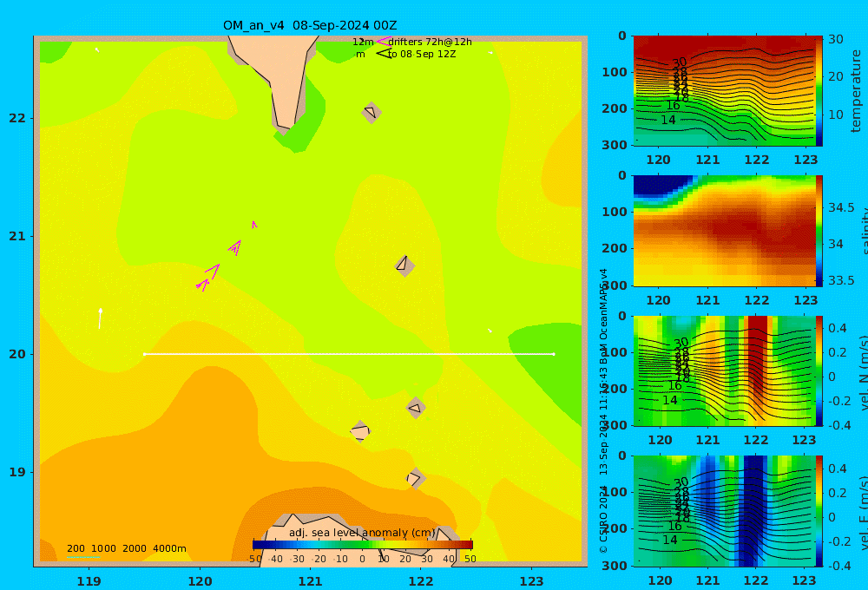Click the latitude label 22 on map axis

tap(17, 118)
